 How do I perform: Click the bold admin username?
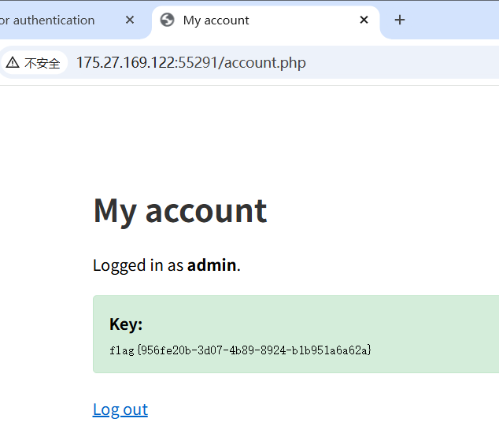(x=212, y=265)
